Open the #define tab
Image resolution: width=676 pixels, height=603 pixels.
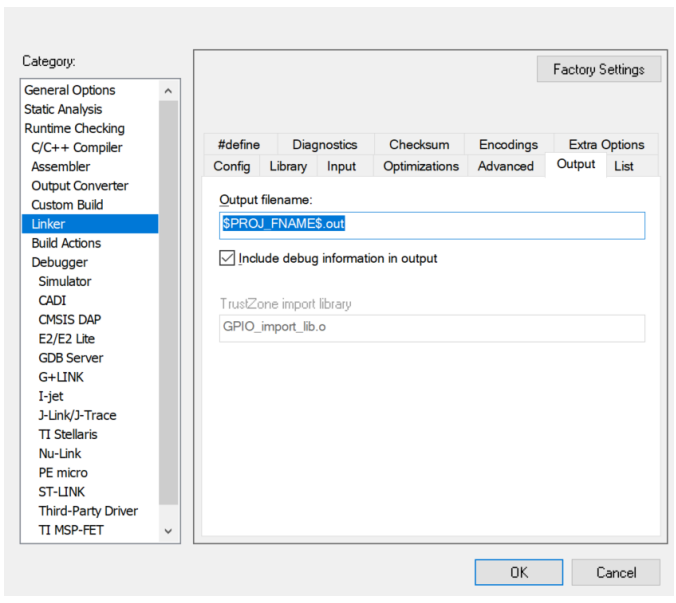(x=238, y=145)
